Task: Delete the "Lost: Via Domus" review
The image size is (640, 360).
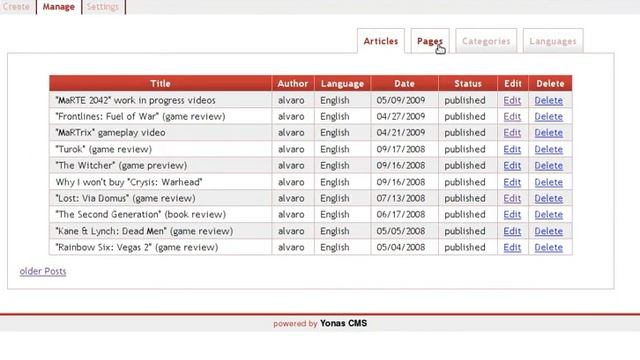Action: [x=549, y=198]
